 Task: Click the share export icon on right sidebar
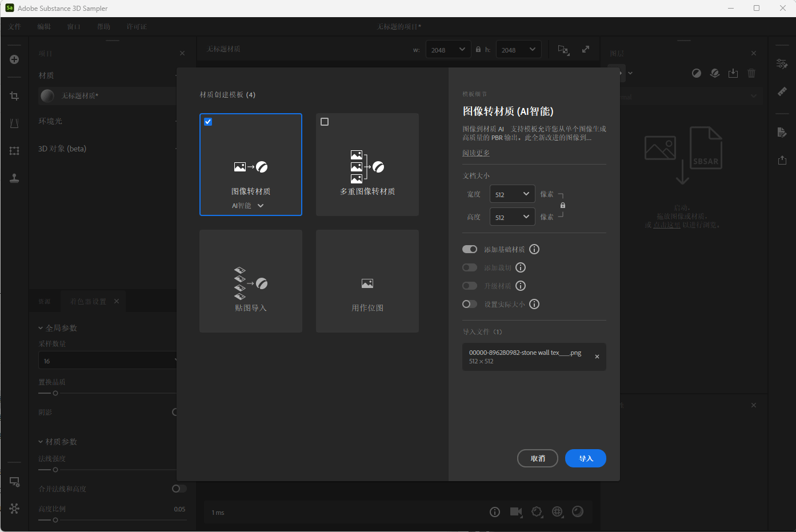tap(782, 160)
